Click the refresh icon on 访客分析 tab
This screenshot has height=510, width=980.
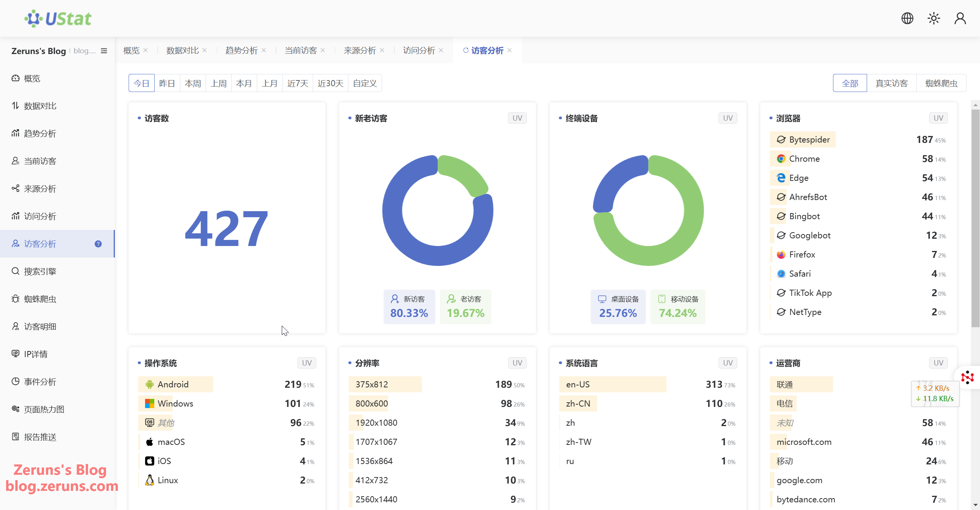465,50
